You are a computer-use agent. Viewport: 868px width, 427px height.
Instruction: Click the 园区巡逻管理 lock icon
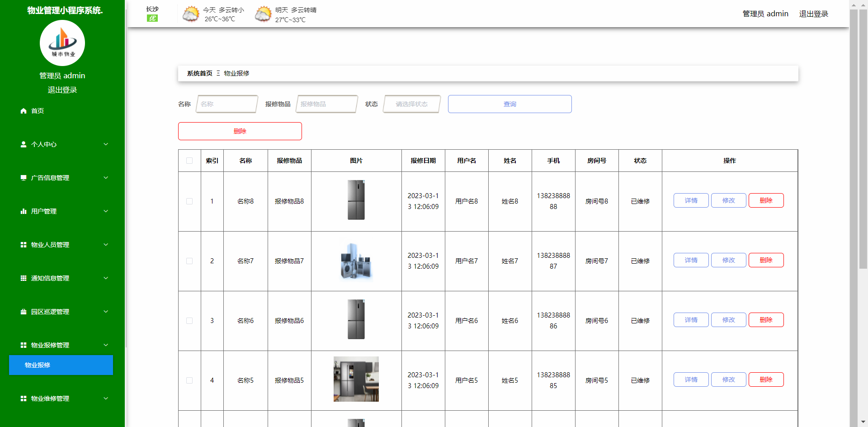click(24, 311)
